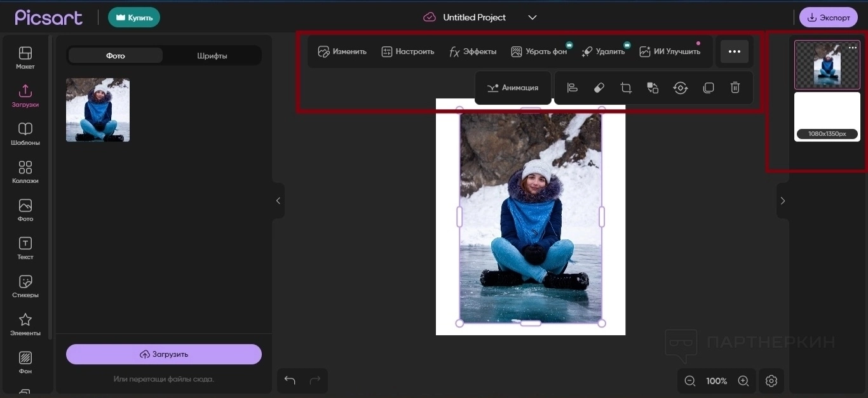Open the three-dots more options menu
The width and height of the screenshot is (868, 398).
pos(734,51)
